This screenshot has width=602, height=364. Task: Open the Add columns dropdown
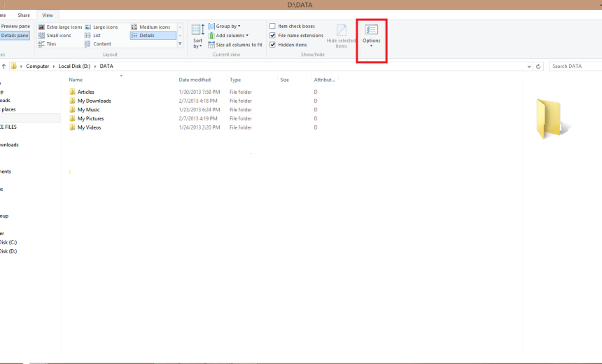[227, 35]
